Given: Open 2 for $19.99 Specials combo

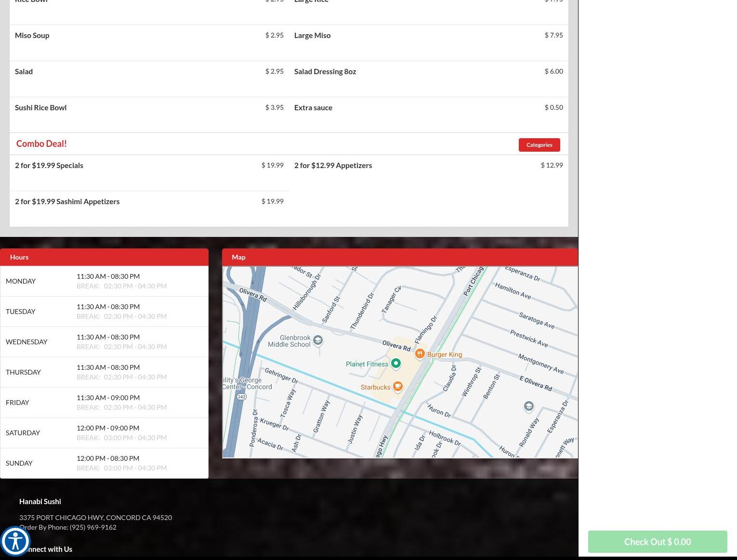Looking at the screenshot, I should click(x=49, y=165).
